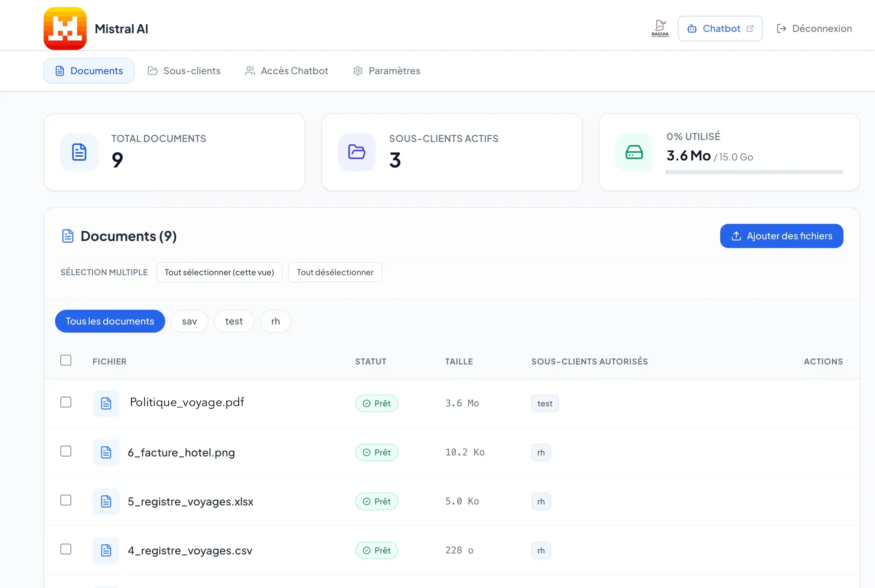The image size is (875, 588).
Task: Click the 10.2 Ko size value
Action: point(465,453)
